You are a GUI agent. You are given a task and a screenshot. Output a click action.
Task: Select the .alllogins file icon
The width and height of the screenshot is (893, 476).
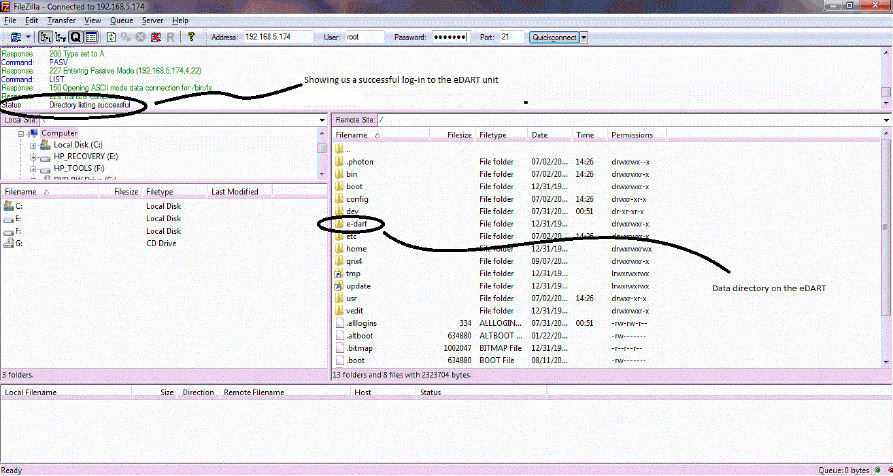pyautogui.click(x=339, y=323)
